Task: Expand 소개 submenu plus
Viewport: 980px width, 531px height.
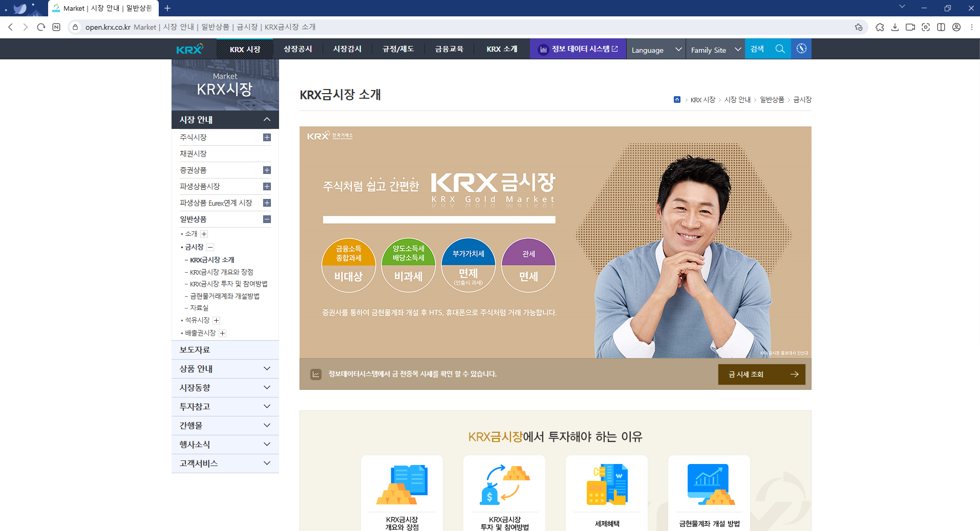Action: click(x=204, y=234)
